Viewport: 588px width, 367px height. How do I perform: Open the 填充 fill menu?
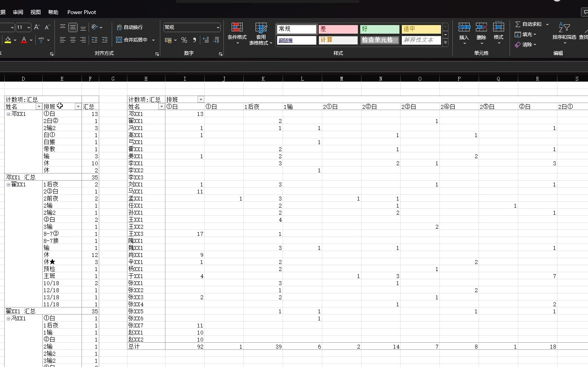click(526, 34)
